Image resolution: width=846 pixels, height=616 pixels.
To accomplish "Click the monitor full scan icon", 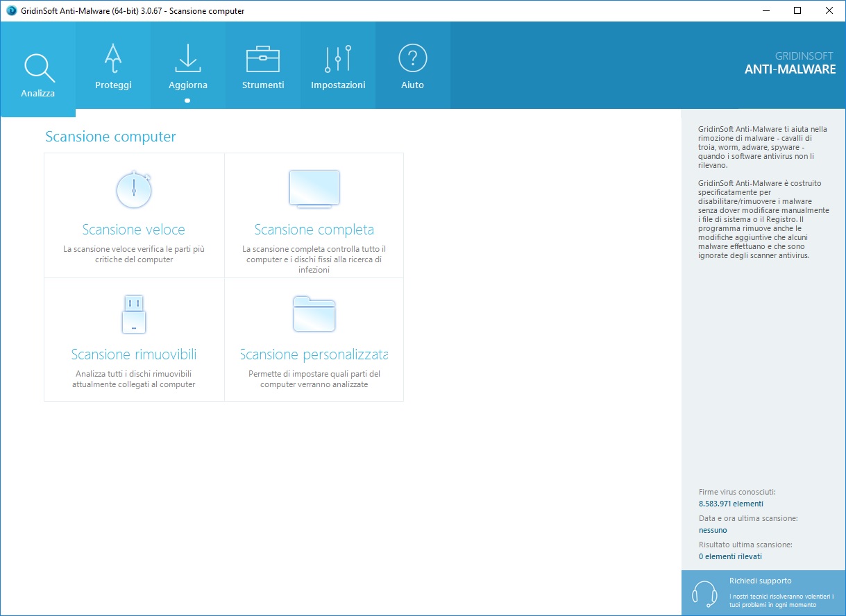I will pos(314,189).
